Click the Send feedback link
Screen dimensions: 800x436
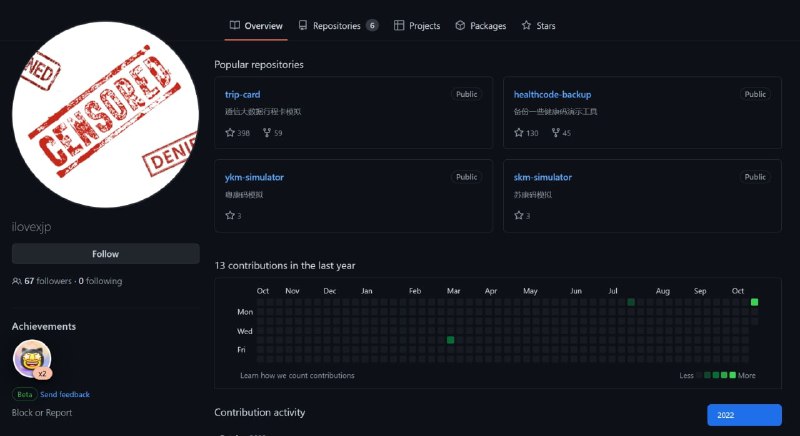coord(65,395)
